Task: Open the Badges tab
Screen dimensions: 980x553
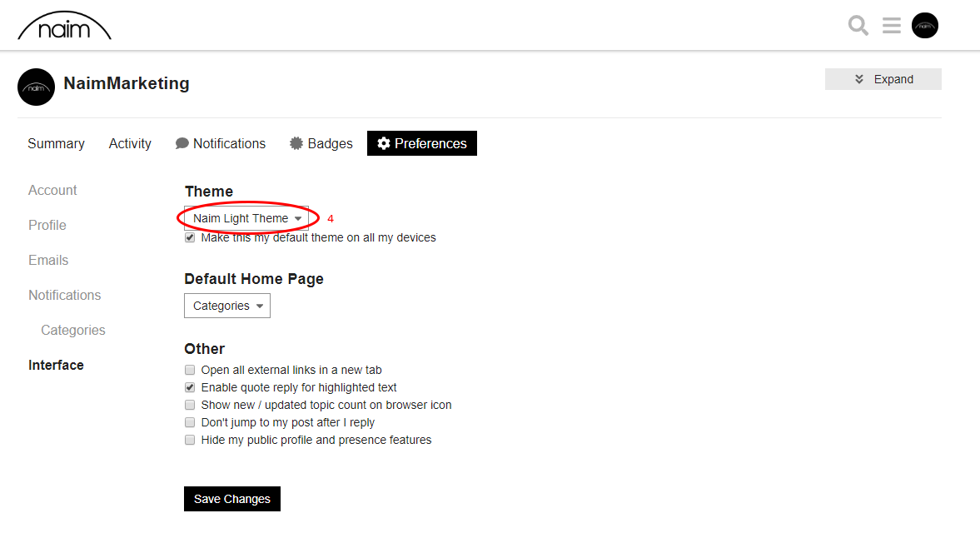Action: [321, 144]
